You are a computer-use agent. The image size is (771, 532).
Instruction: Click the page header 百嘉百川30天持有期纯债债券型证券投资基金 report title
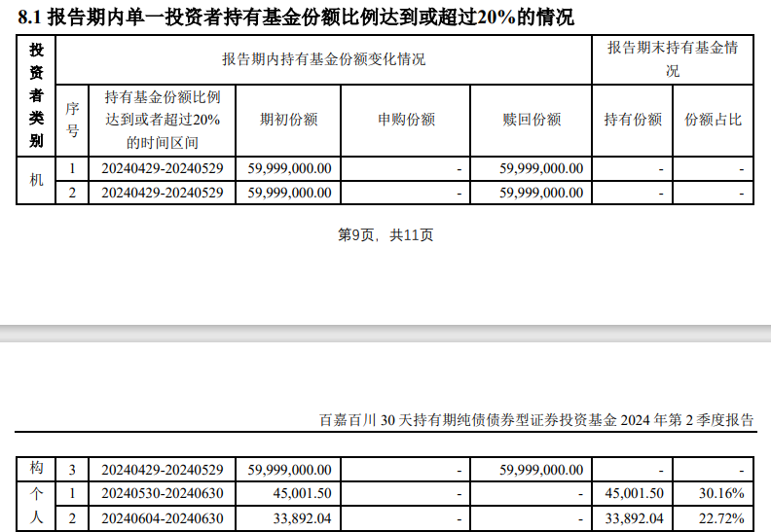point(536,420)
